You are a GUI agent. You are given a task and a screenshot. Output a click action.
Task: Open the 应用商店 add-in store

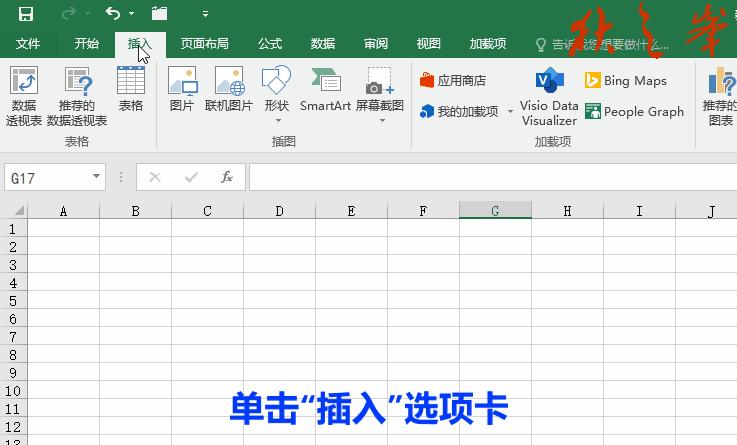tap(453, 80)
